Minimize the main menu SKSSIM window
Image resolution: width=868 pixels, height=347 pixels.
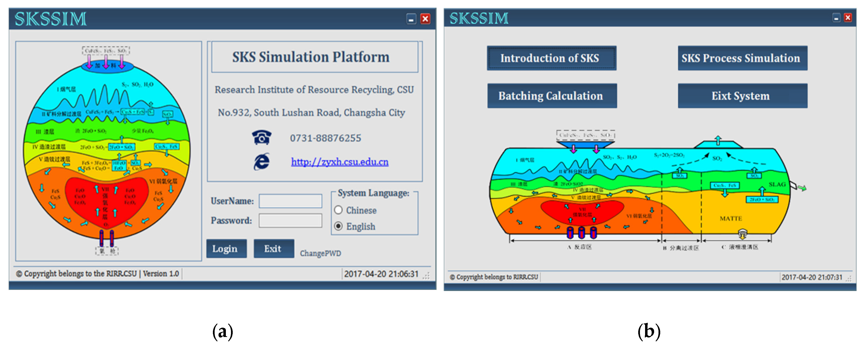836,18
